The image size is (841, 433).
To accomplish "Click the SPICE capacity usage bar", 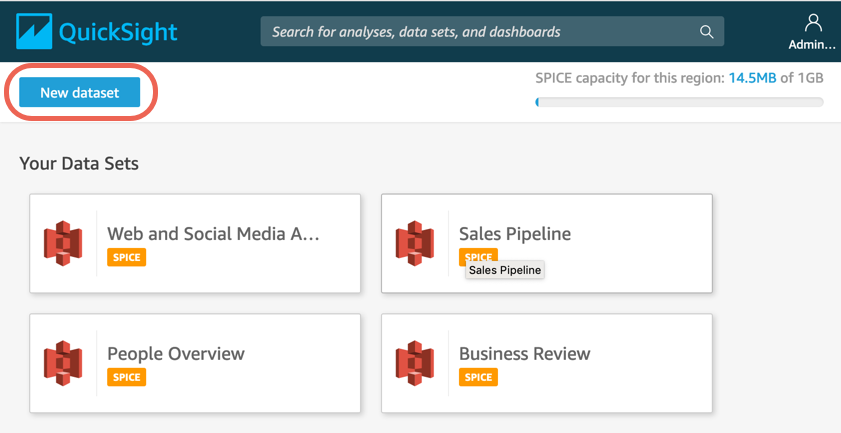I will [x=680, y=102].
